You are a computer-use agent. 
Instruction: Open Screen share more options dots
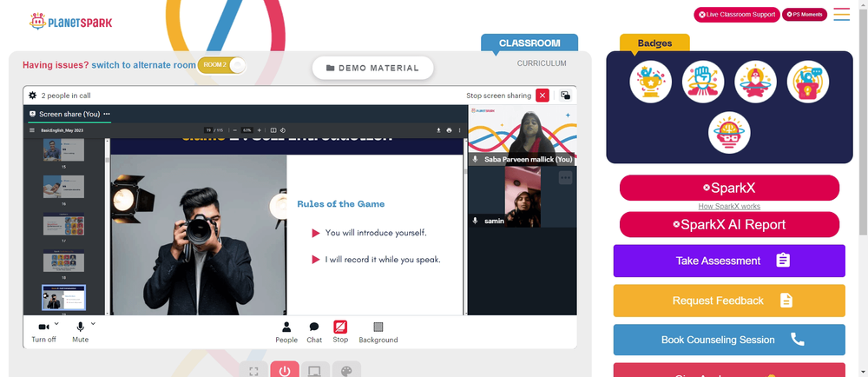point(106,114)
